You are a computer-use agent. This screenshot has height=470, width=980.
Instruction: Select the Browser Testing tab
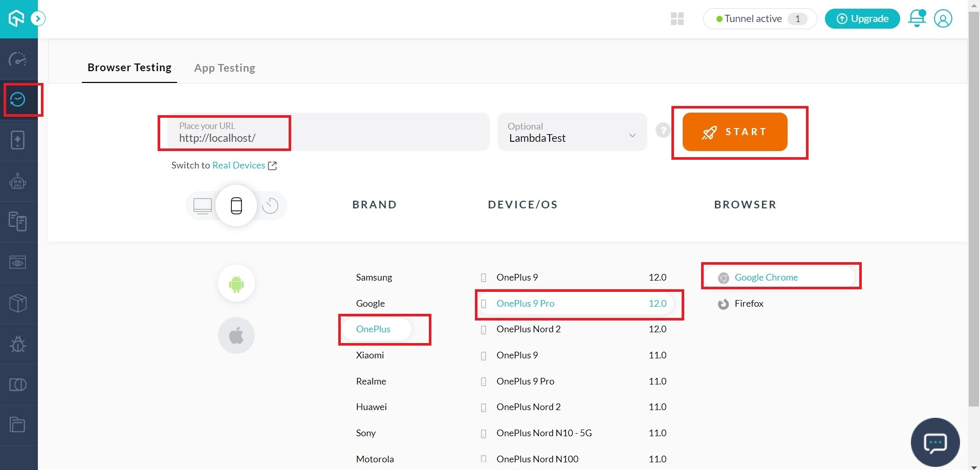[129, 67]
